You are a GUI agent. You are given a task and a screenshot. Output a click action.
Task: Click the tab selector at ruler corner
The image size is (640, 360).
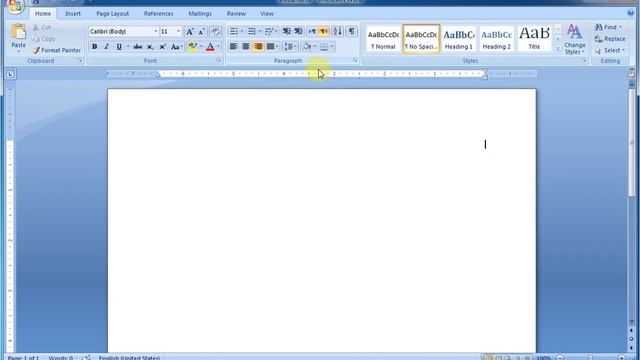point(10,74)
